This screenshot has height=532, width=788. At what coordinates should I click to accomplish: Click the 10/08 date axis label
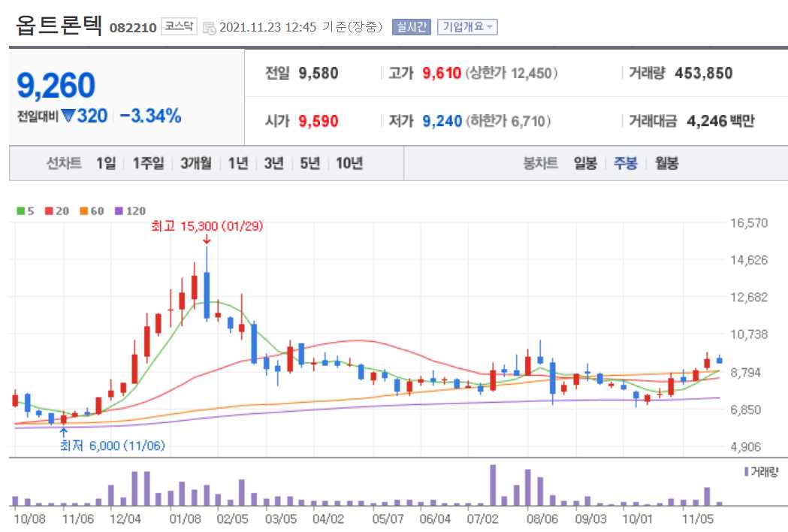click(29, 518)
